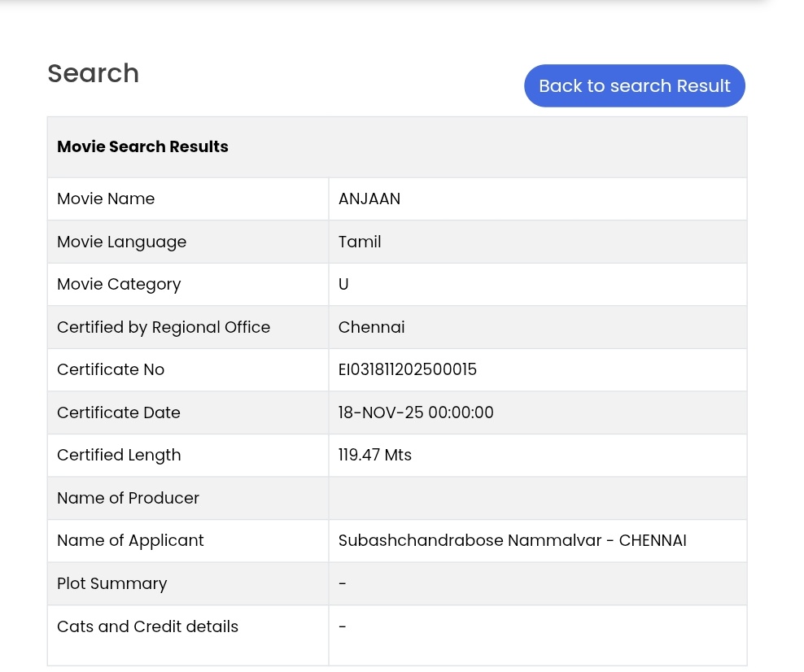
Task: Select the ANJAAN movie name value
Action: click(369, 199)
